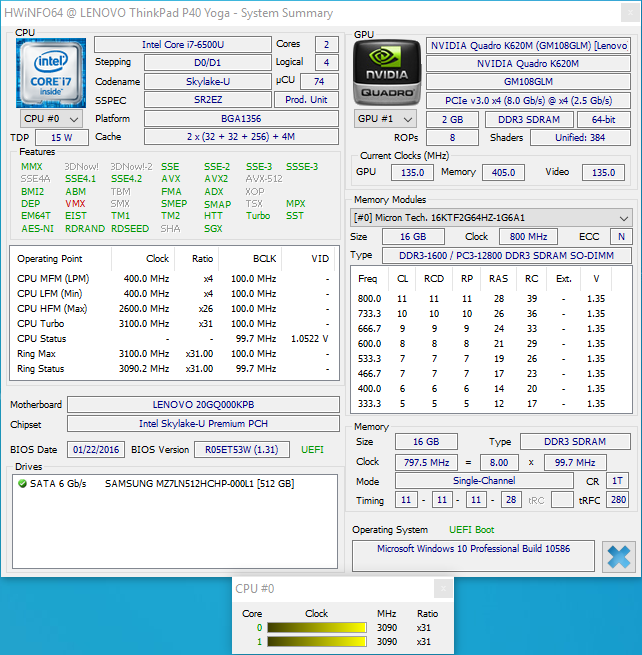This screenshot has height=655, width=642.
Task: Click the UEFI Boot label
Action: [471, 530]
